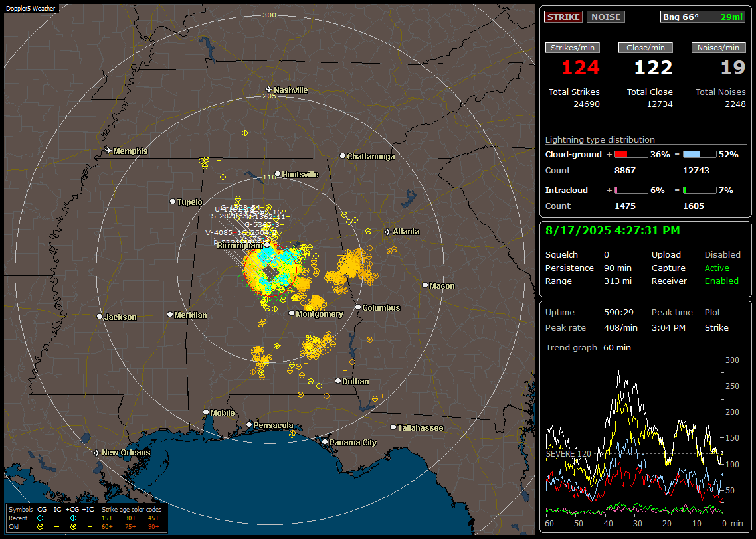The height and width of the screenshot is (539, 756).
Task: Click the Pensacola city marker dot
Action: tap(249, 424)
